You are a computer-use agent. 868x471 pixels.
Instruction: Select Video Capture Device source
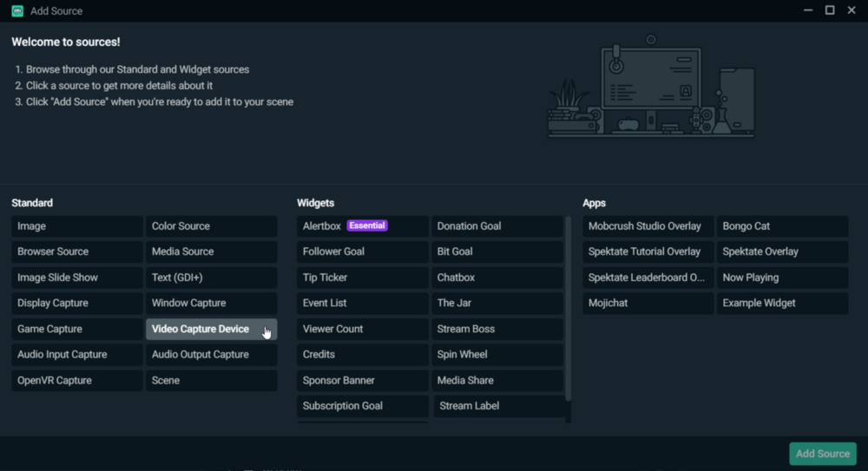point(212,329)
